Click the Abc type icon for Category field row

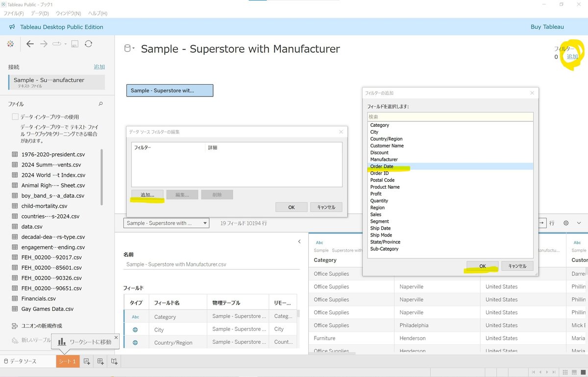[x=135, y=317]
